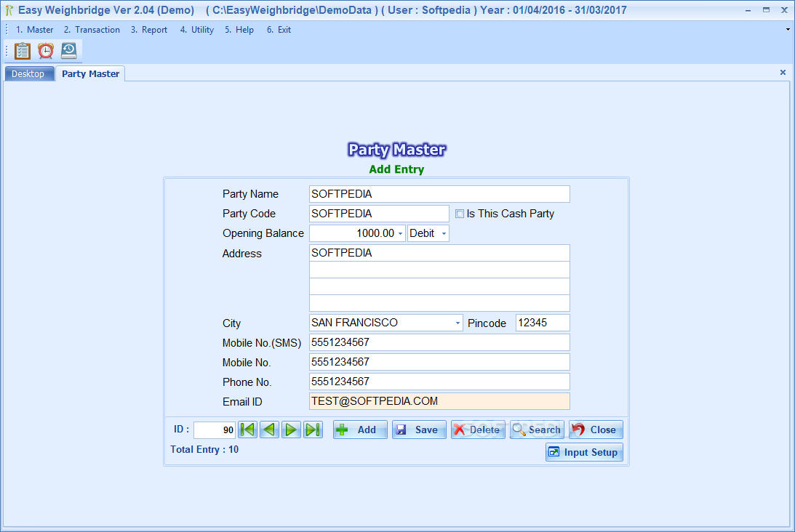795x532 pixels.
Task: Click the app logo in title bar
Action: 9,10
